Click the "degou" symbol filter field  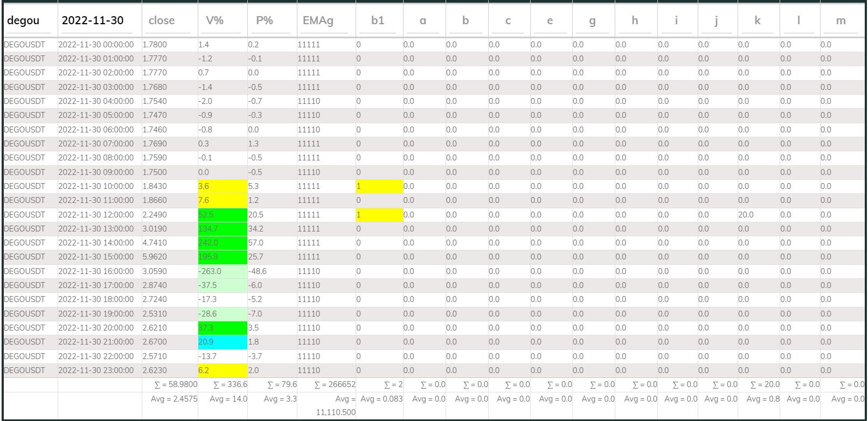[30, 21]
